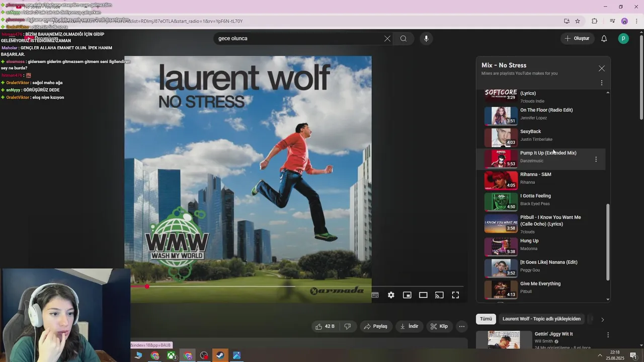Toggle full screen in the player

click(x=455, y=295)
